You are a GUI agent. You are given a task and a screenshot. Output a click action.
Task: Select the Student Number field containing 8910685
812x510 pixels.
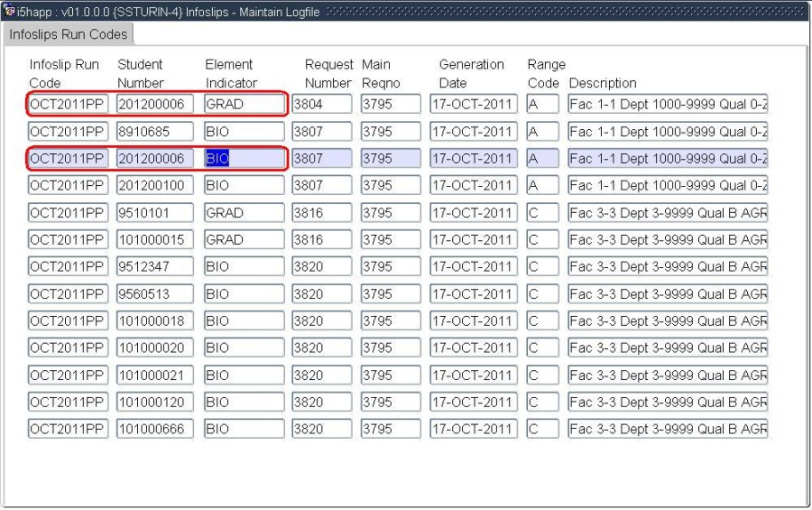point(154,132)
